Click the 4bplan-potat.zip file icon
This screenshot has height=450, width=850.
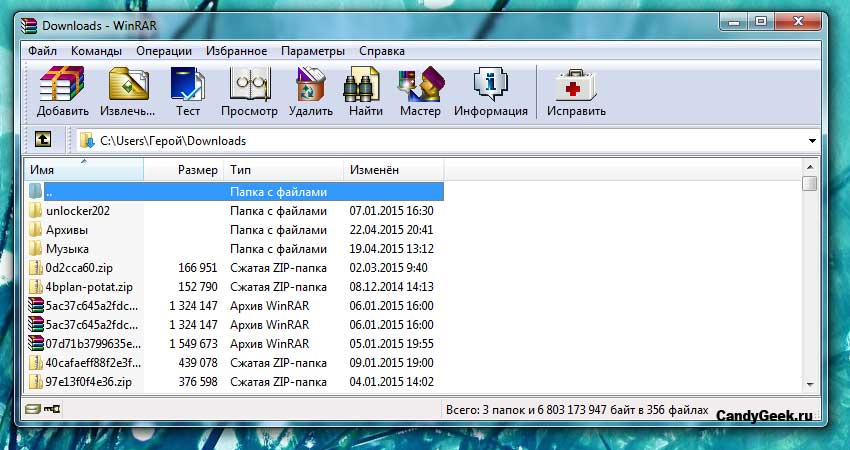coord(36,286)
